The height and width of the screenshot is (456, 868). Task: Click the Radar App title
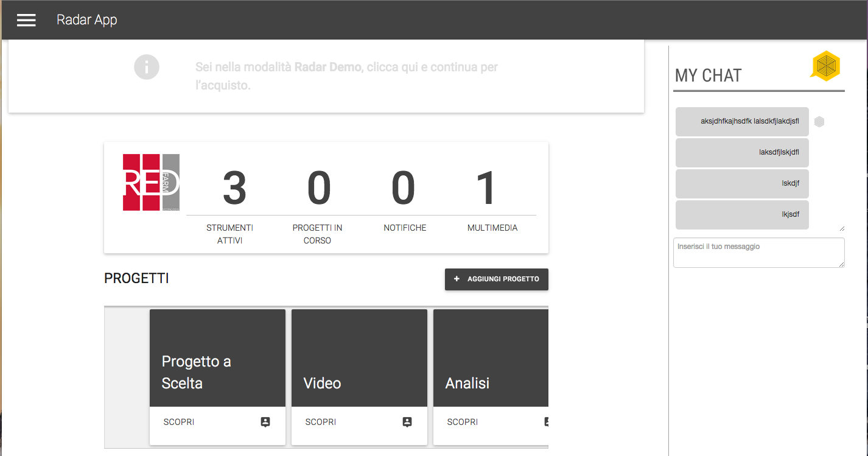(87, 20)
